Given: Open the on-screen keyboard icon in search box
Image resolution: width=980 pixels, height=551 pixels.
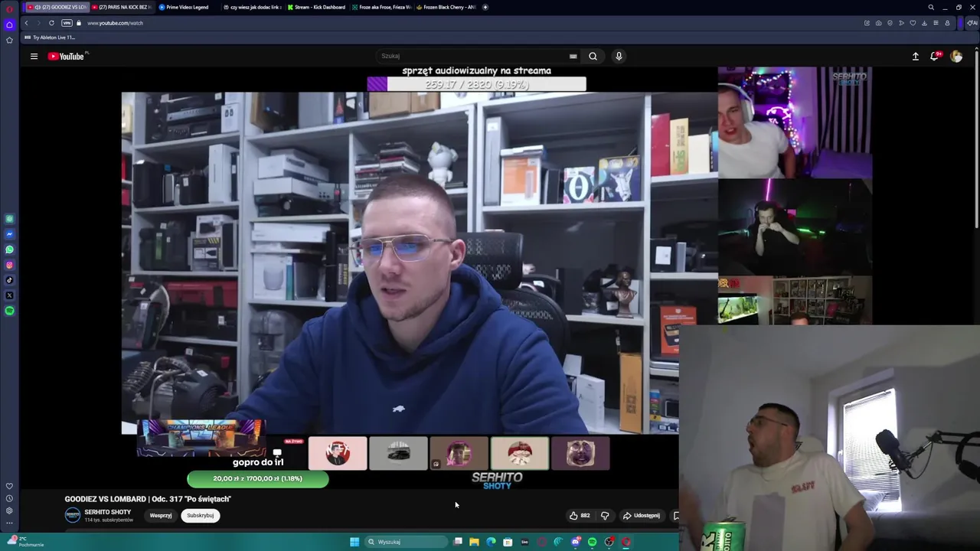Looking at the screenshot, I should coord(573,56).
